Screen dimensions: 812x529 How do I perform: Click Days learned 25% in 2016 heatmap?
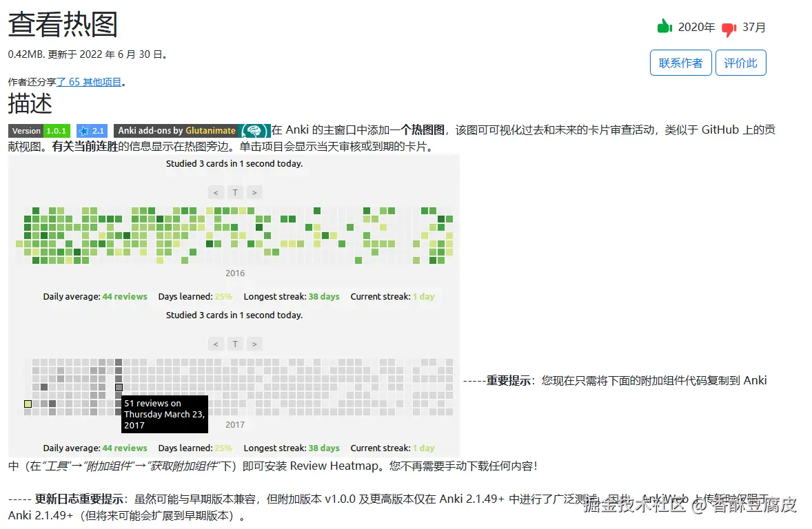click(195, 297)
